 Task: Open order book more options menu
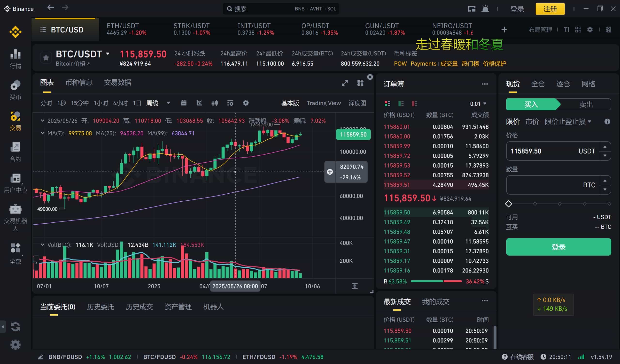[x=484, y=84]
